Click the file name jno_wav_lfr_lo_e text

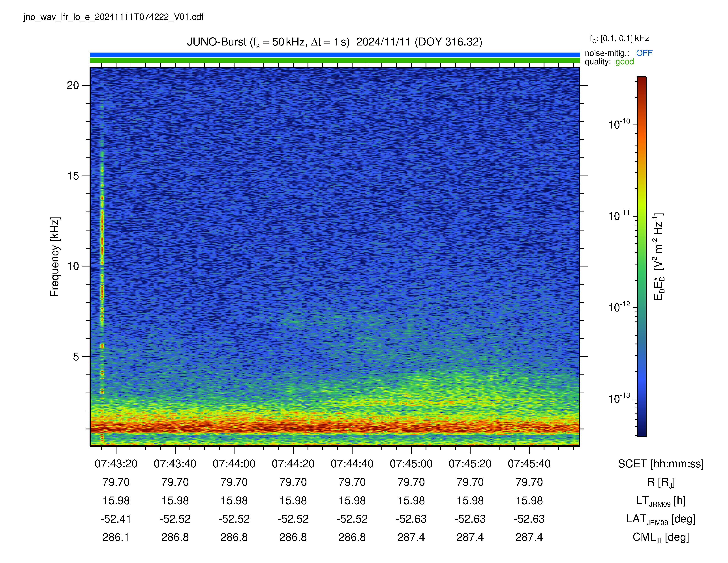click(113, 17)
